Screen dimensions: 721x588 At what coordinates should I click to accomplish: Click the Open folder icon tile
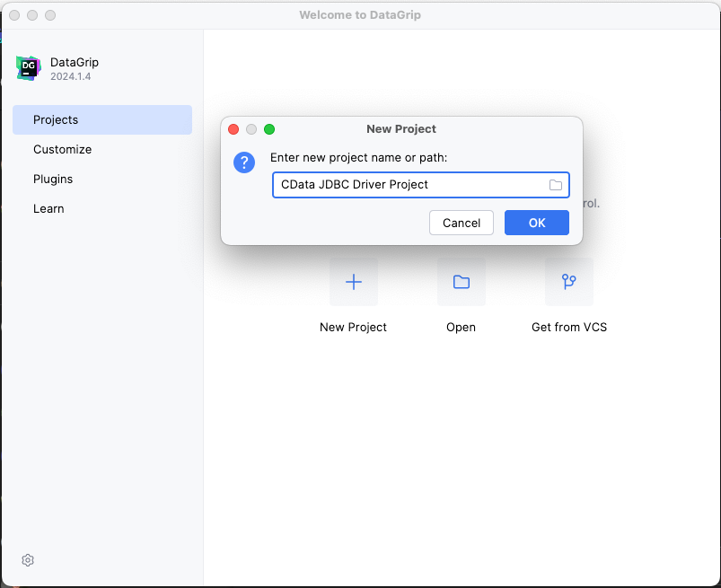(462, 282)
